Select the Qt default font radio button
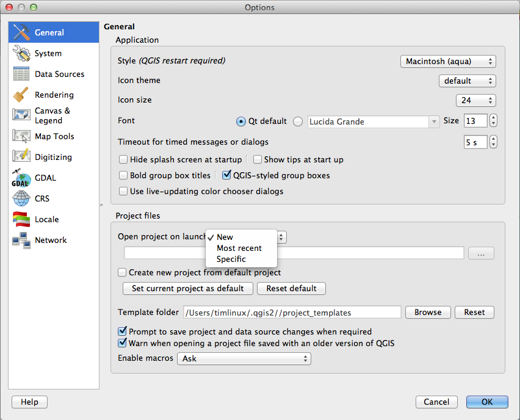Image resolution: width=520 pixels, height=420 pixels. pos(241,121)
